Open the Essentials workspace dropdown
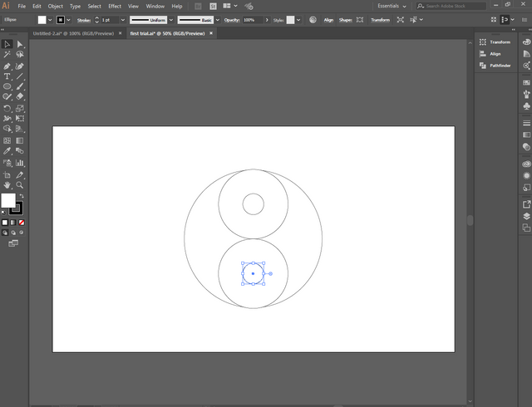This screenshot has height=407, width=532. 392,6
